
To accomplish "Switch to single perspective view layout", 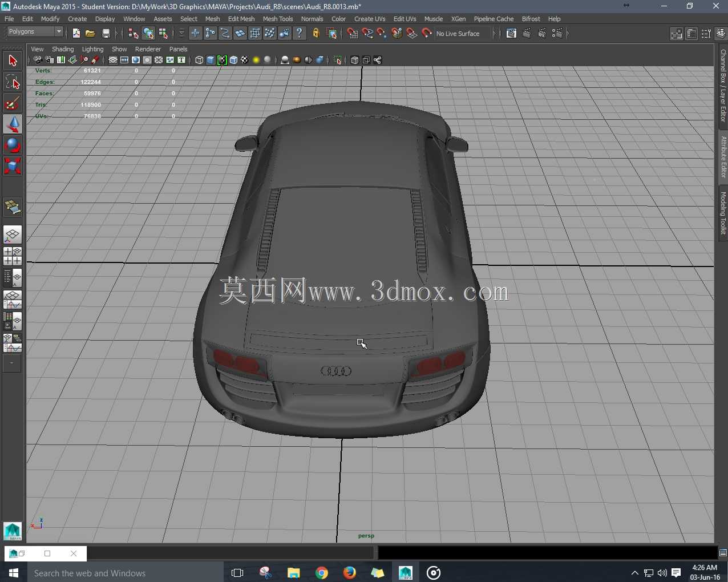I will 13,235.
